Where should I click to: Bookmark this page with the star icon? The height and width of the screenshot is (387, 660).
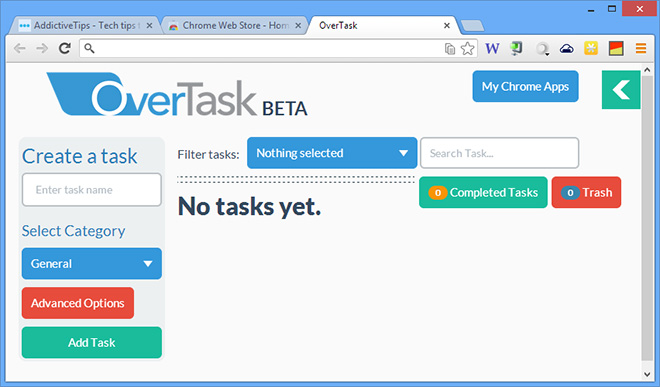tap(467, 49)
